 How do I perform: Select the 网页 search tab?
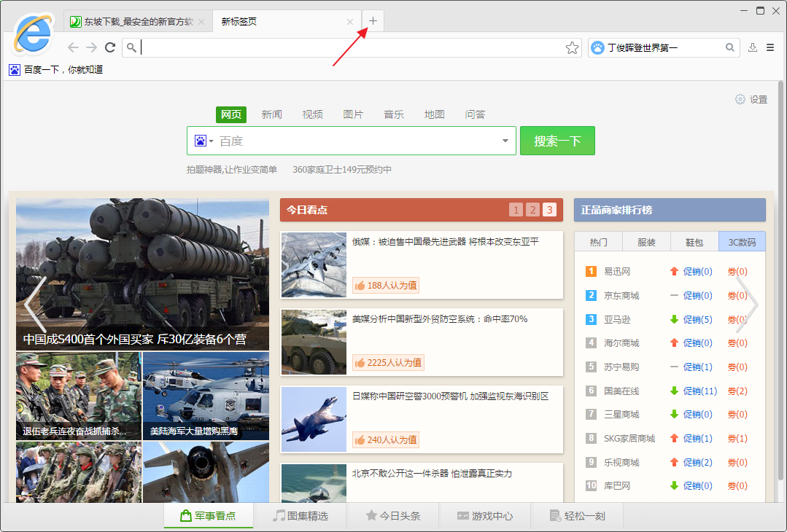coord(231,114)
